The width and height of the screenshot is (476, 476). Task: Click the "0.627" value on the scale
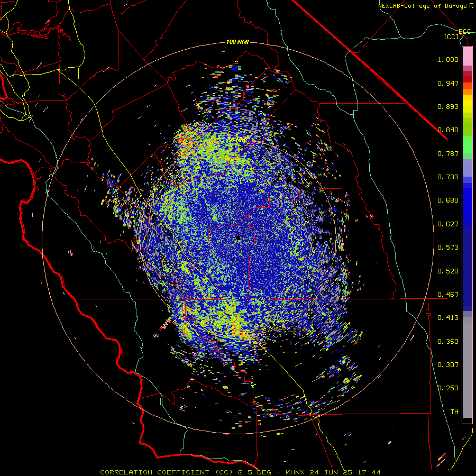448,224
